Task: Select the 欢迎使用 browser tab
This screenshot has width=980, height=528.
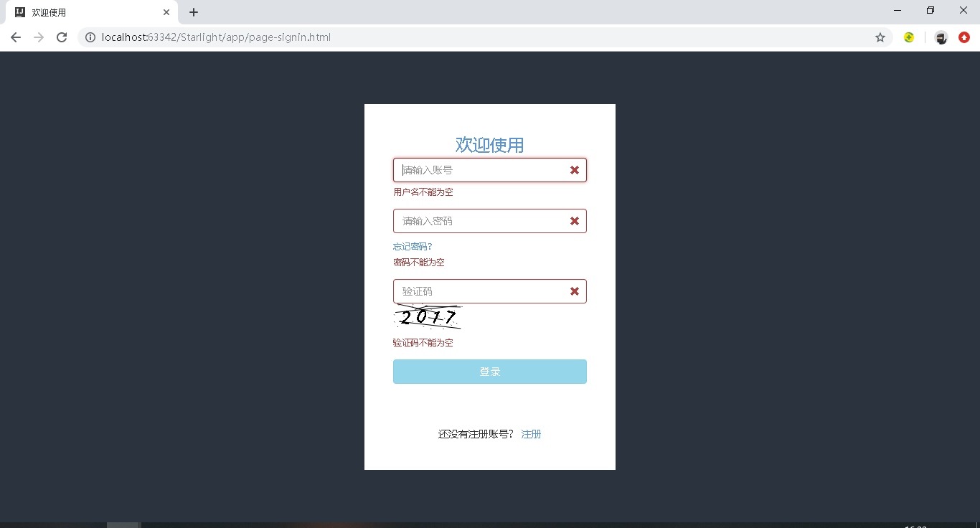Action: click(91, 12)
